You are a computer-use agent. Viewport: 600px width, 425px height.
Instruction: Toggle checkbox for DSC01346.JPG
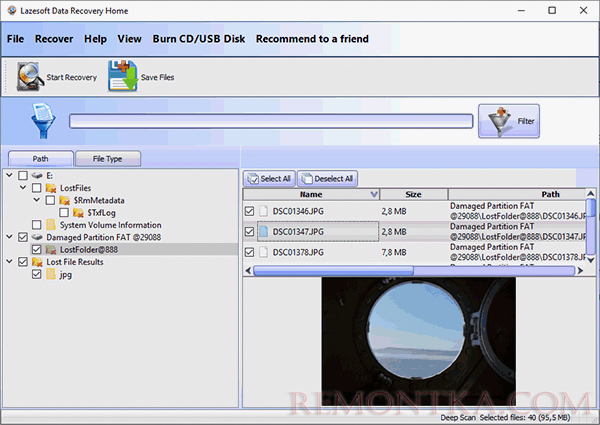[x=249, y=211]
